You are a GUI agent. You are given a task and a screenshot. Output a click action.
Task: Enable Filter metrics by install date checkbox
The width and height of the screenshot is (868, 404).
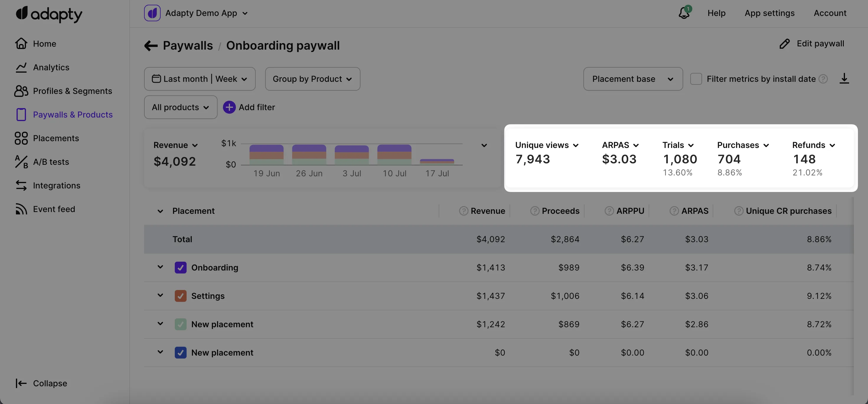tap(696, 79)
